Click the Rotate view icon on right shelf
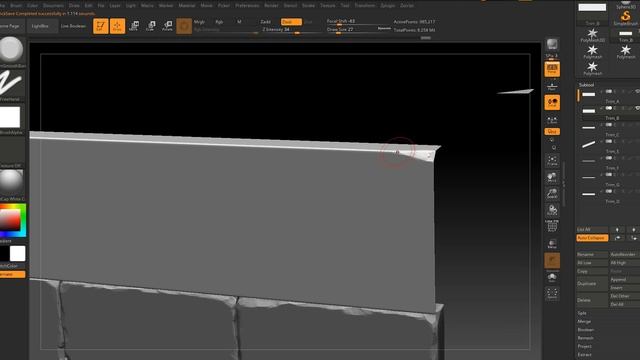Viewport: 640px width, 360px height. (552, 210)
